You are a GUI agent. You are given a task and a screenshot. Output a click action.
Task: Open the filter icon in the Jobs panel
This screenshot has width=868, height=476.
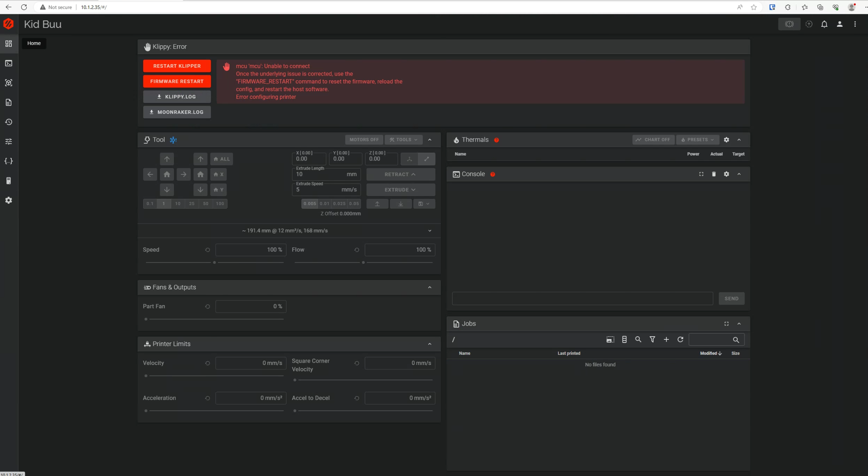pyautogui.click(x=652, y=339)
